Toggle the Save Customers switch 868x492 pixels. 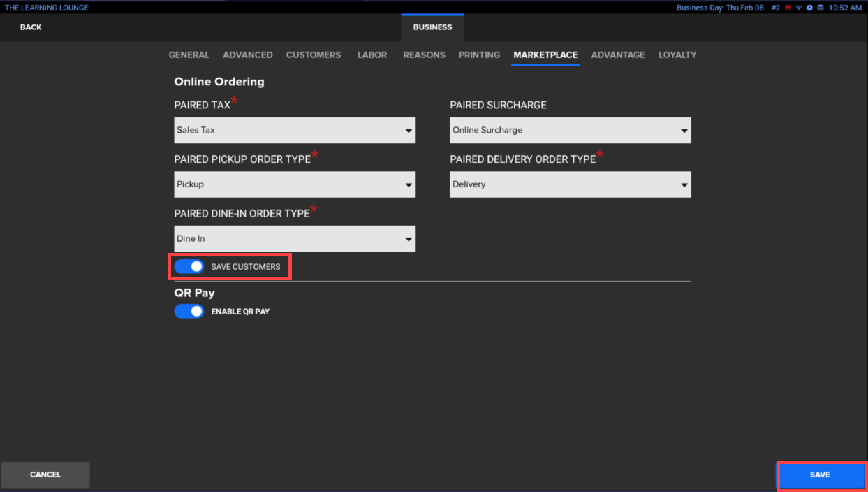click(x=189, y=266)
